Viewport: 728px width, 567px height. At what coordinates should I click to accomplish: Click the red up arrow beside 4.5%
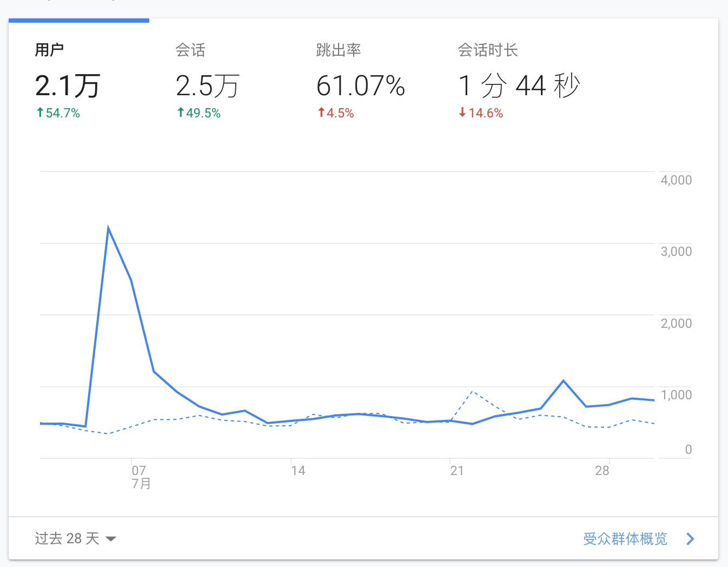(x=320, y=113)
